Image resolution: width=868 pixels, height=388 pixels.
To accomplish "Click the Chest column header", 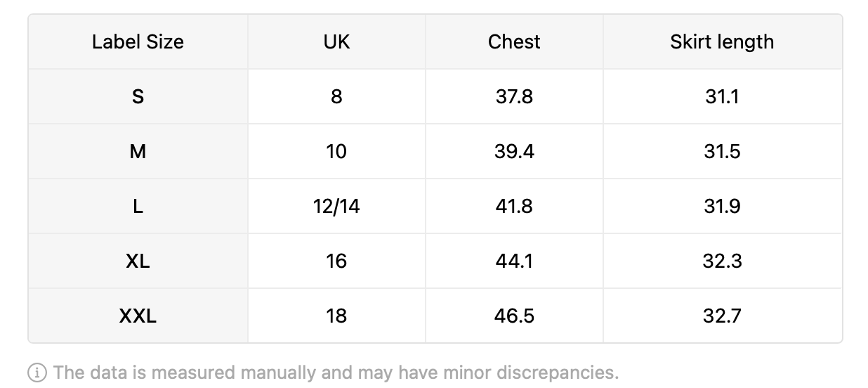I will 514,41.
